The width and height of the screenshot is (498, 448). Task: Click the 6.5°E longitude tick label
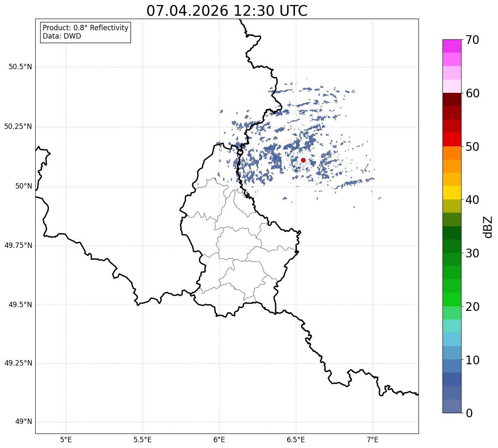point(296,439)
